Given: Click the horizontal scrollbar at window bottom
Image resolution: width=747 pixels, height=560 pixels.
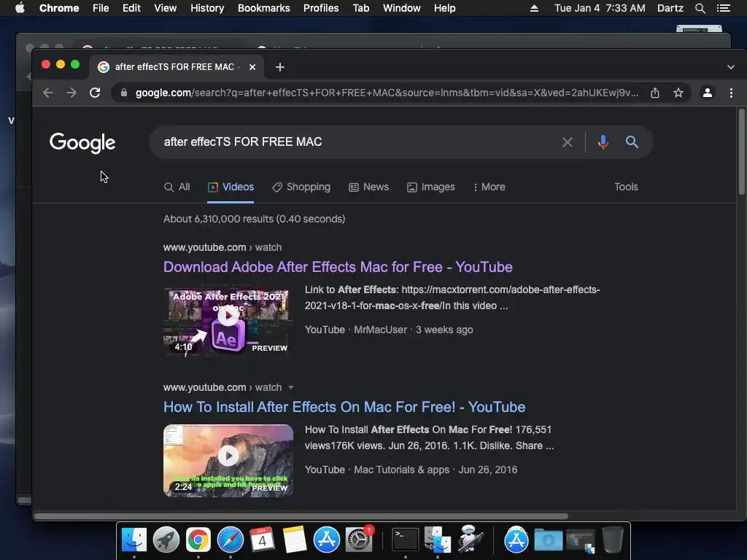Looking at the screenshot, I should click(301, 516).
